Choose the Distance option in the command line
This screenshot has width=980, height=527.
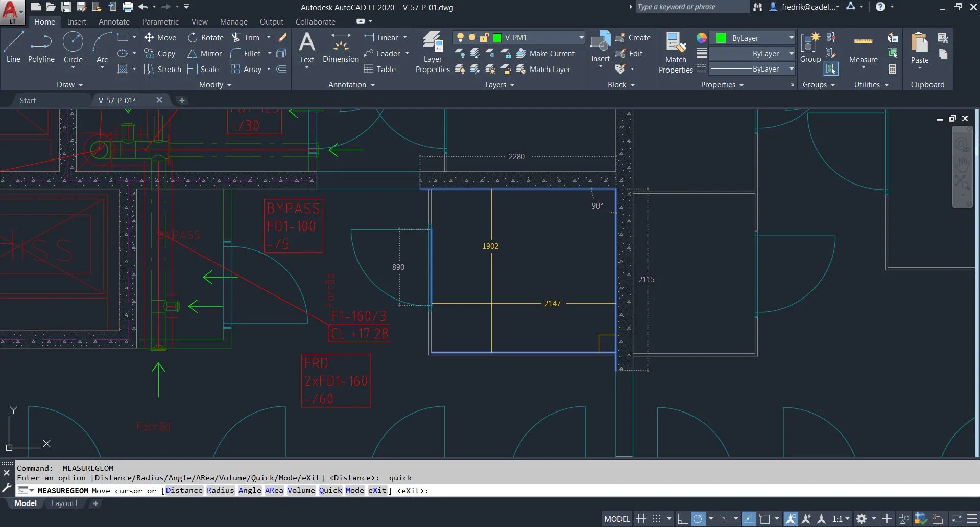tap(183, 490)
